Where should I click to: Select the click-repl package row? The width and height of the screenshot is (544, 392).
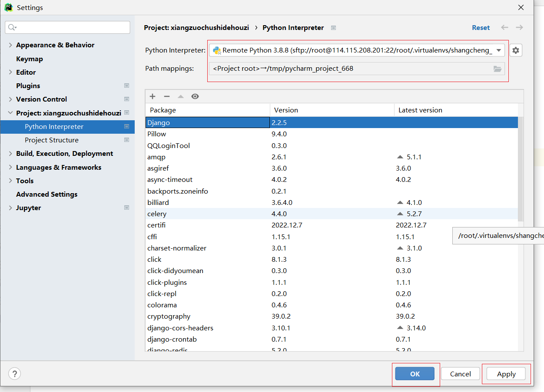tap(332, 294)
